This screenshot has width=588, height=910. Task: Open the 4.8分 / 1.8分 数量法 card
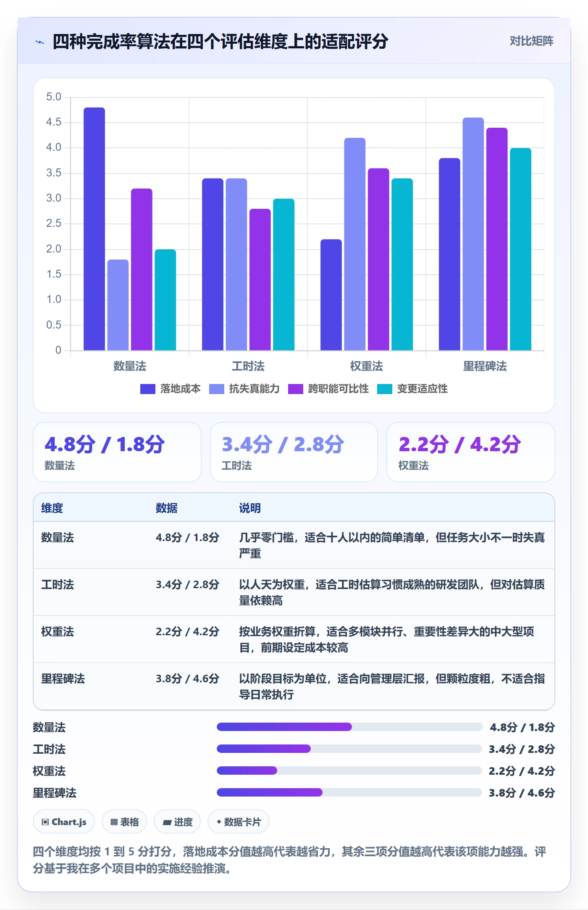pyautogui.click(x=117, y=452)
